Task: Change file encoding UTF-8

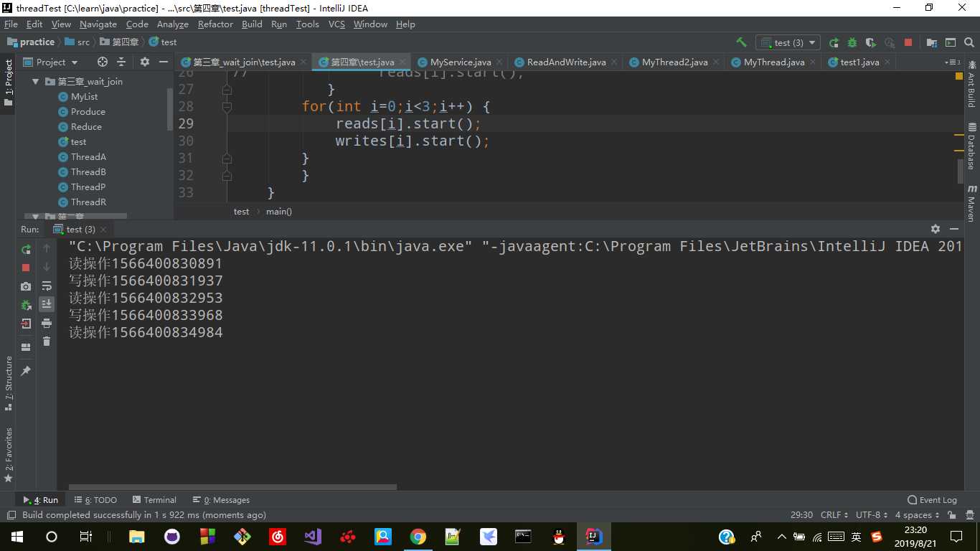Action: [x=872, y=515]
